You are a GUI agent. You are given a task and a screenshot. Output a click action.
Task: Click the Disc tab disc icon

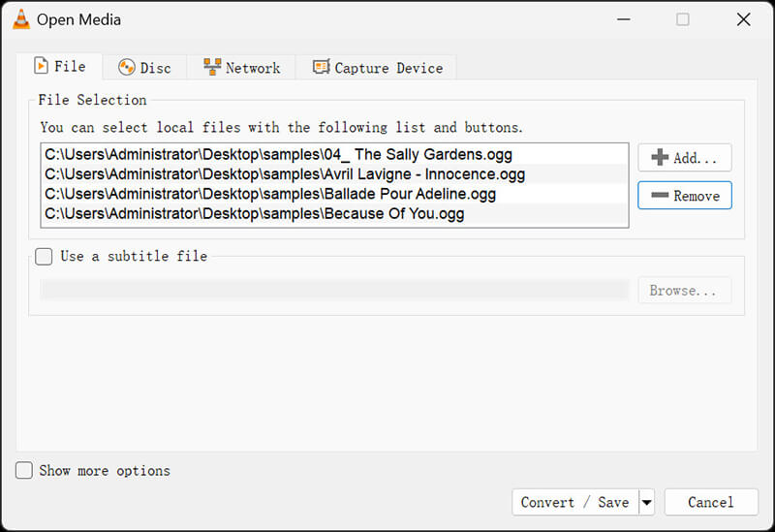(127, 67)
